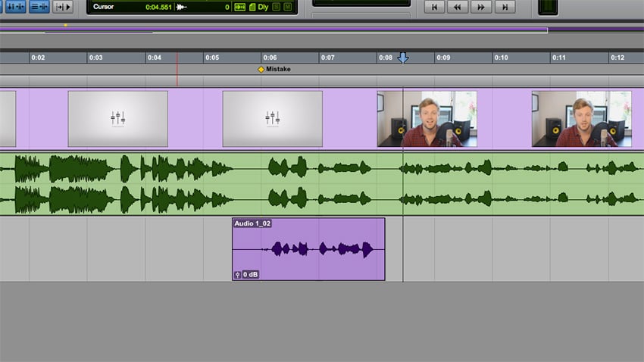Click the Audio 1_02 clip name label

point(252,223)
